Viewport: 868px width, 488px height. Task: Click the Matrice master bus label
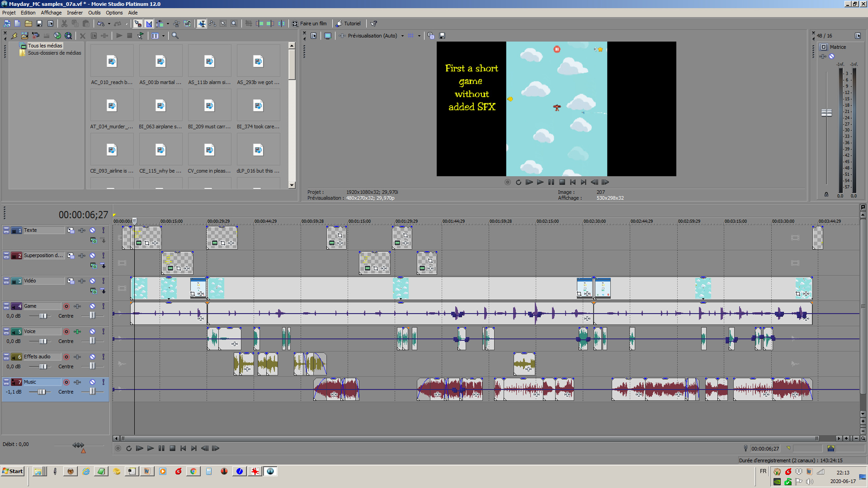(838, 47)
